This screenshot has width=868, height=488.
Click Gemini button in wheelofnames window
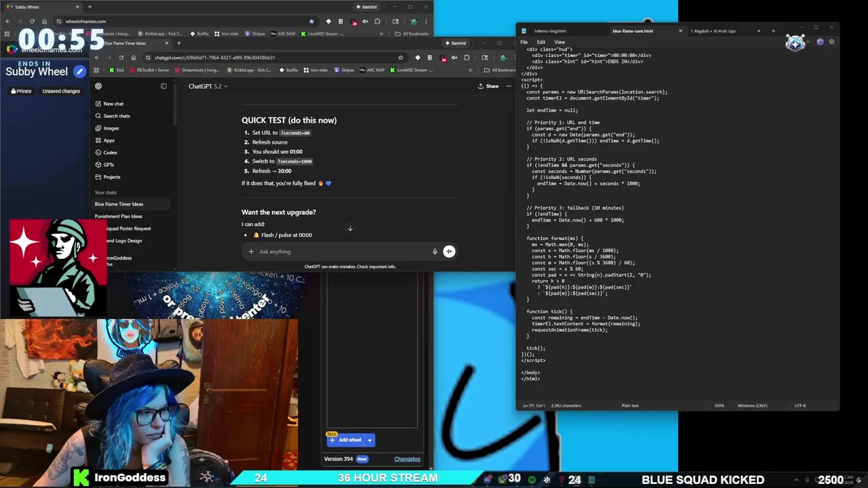coord(366,7)
